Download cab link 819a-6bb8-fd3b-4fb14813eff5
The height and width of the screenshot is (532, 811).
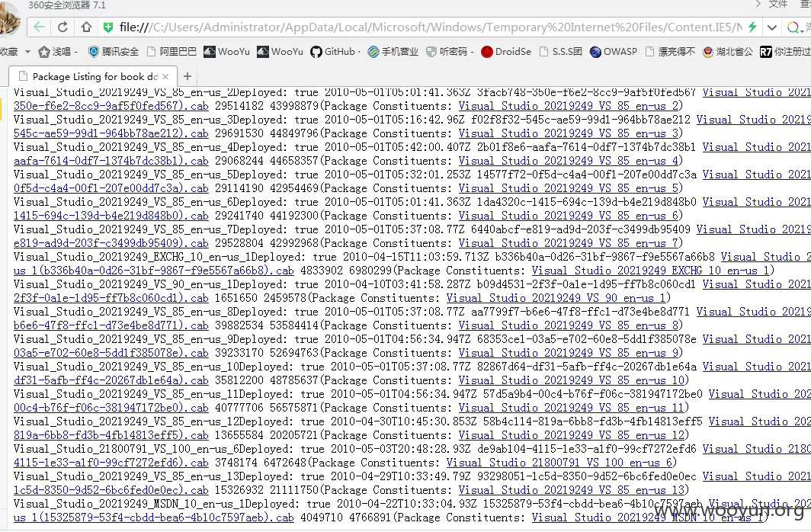pos(111,434)
